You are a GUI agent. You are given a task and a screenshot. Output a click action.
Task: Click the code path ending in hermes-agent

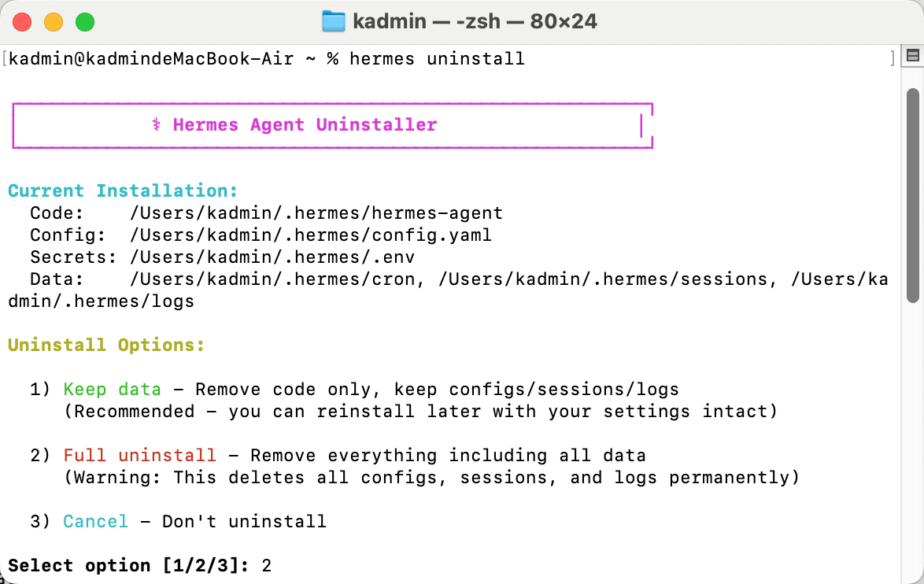point(316,213)
